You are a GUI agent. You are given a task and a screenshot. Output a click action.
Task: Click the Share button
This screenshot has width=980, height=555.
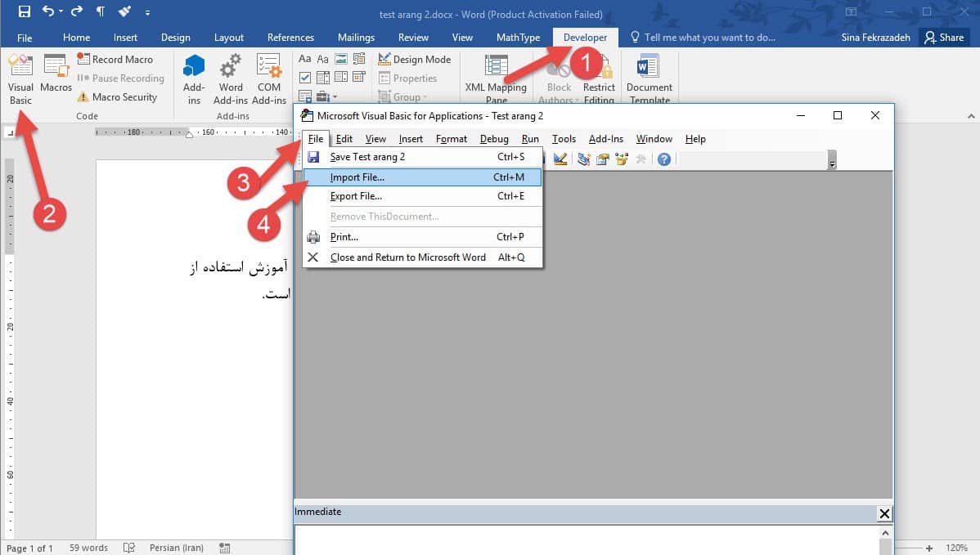click(x=943, y=38)
